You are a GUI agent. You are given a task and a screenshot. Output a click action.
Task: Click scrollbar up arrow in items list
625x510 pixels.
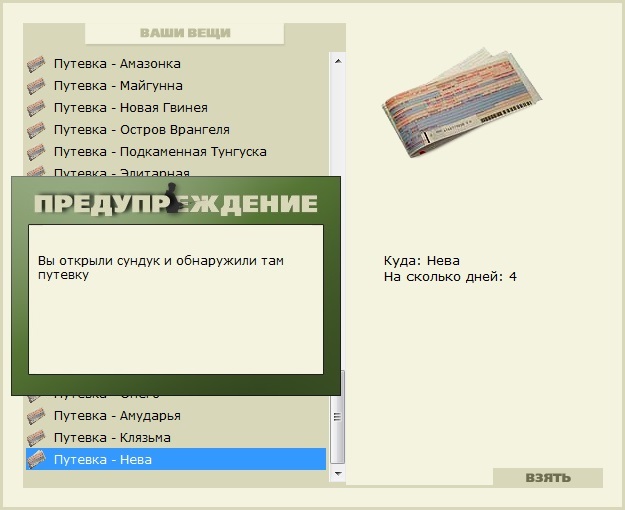pos(338,61)
